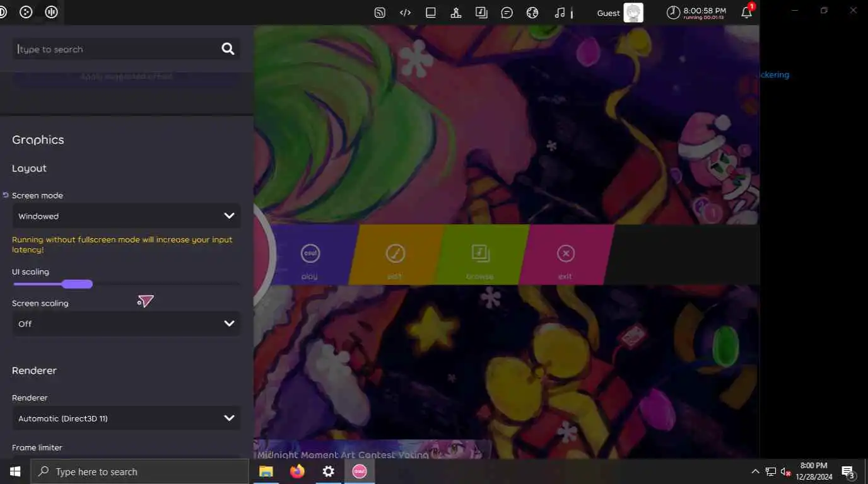This screenshot has width=868, height=484.
Task: Click the Windows taskbar search box
Action: click(x=140, y=471)
